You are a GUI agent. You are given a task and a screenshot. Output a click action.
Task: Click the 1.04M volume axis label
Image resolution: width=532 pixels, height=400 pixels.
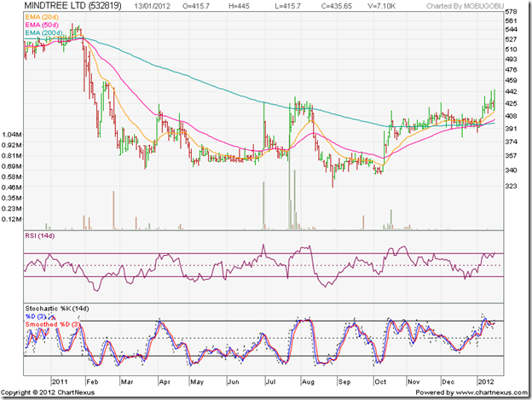click(x=12, y=135)
